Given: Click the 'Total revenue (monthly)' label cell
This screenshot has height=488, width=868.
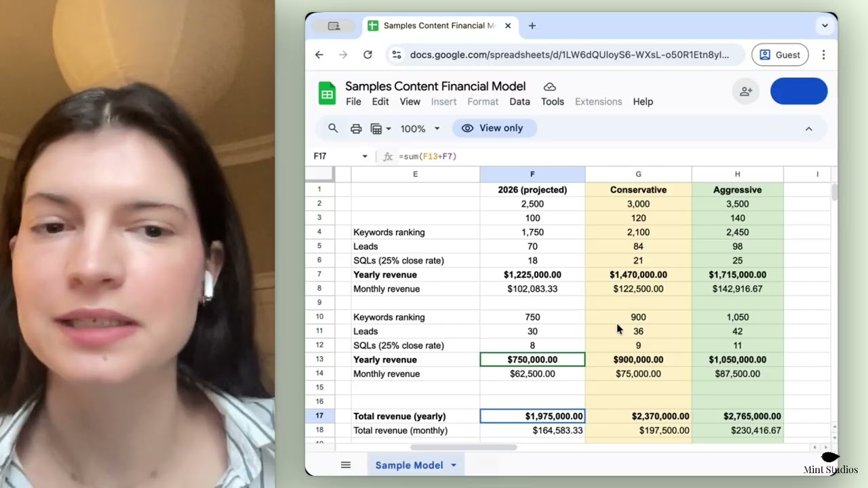Looking at the screenshot, I should tap(415, 430).
